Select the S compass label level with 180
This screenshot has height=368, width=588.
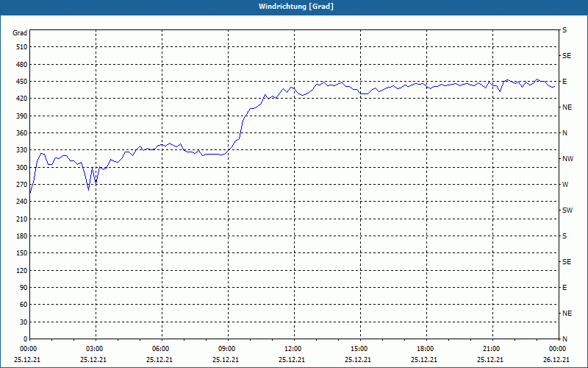coord(564,236)
